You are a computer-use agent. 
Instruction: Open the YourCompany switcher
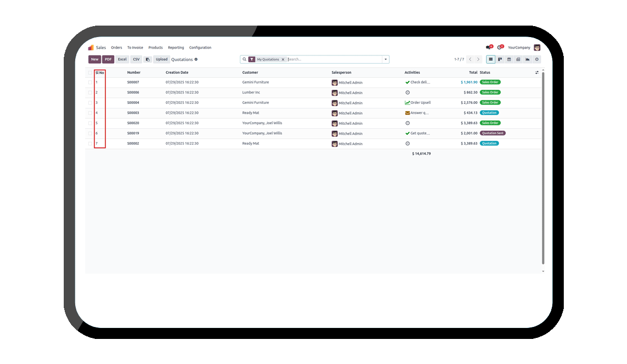click(x=519, y=48)
